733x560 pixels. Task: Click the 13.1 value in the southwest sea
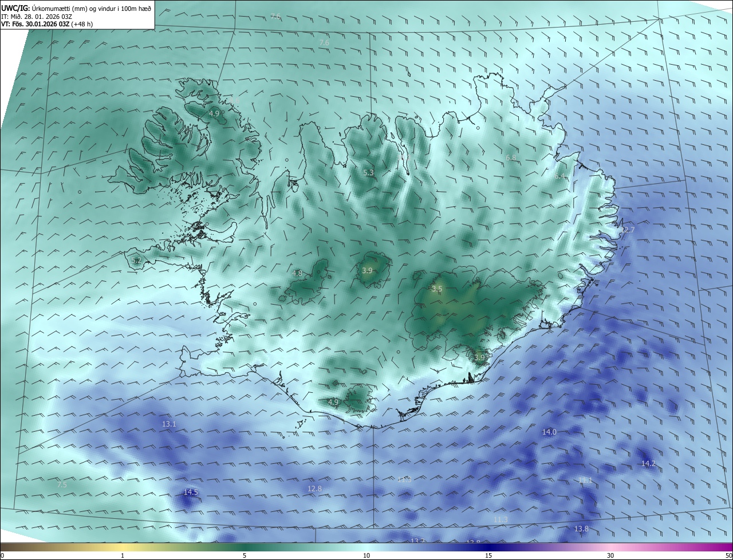coord(169,424)
